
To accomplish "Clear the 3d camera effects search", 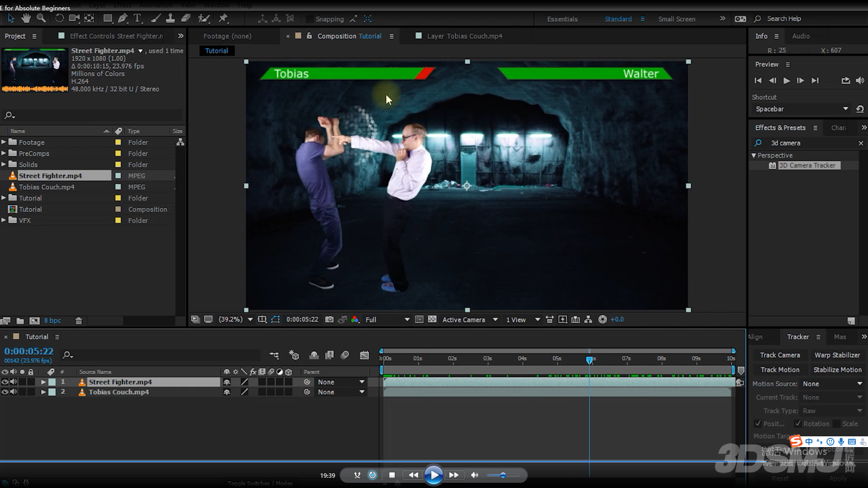I will point(861,143).
